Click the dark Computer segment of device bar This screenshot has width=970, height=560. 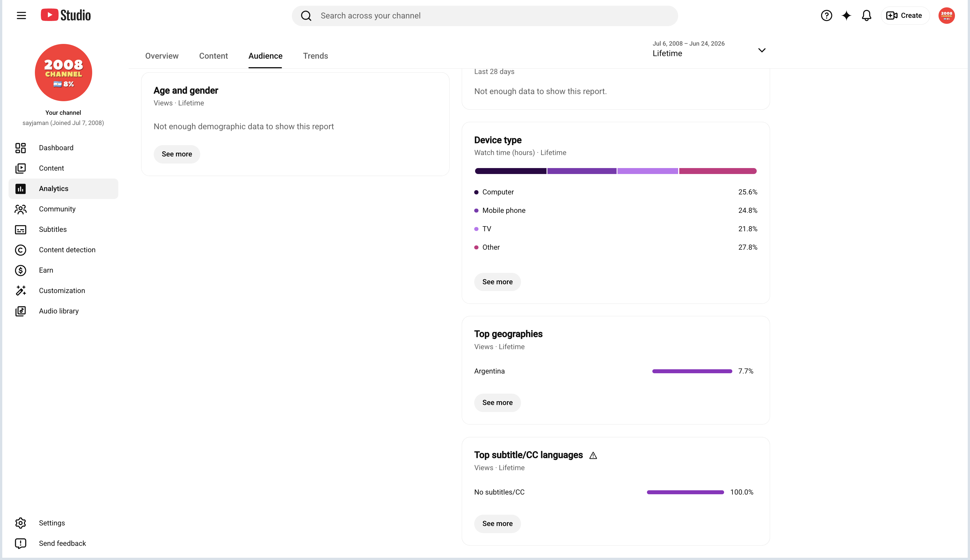click(511, 171)
